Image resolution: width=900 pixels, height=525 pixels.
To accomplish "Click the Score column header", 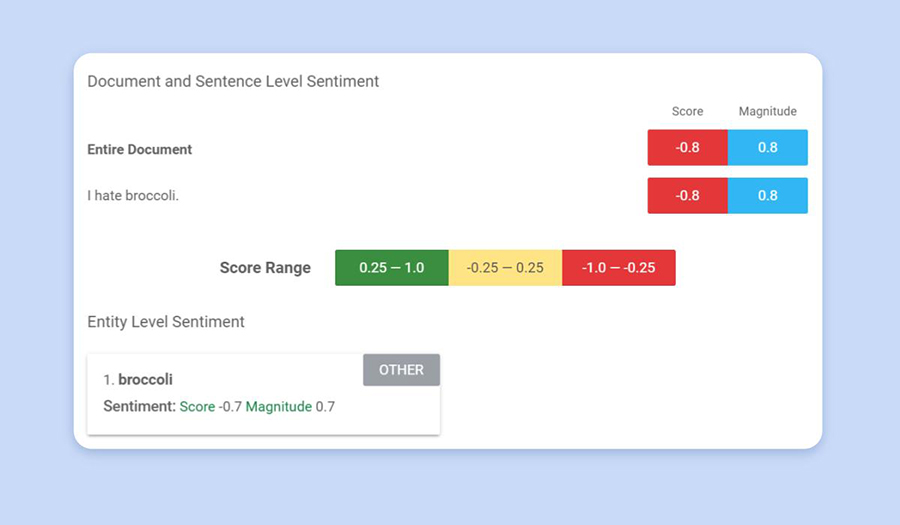I will point(687,112).
